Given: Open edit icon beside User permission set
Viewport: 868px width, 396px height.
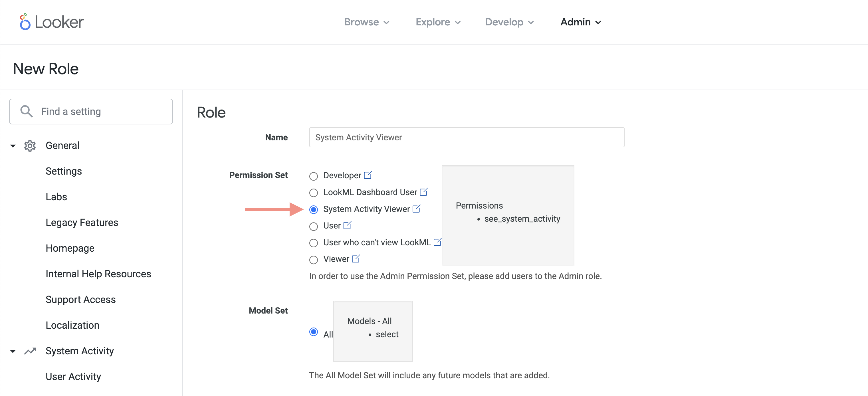Looking at the screenshot, I should pos(348,225).
